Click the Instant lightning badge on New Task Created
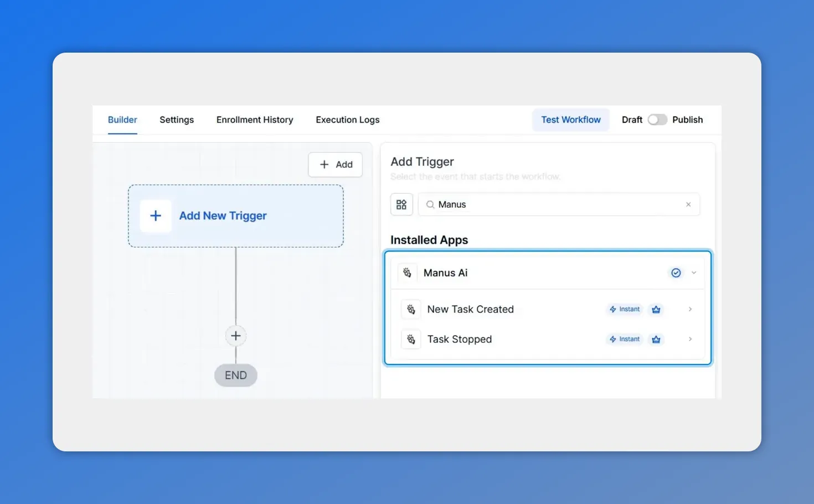 tap(624, 309)
